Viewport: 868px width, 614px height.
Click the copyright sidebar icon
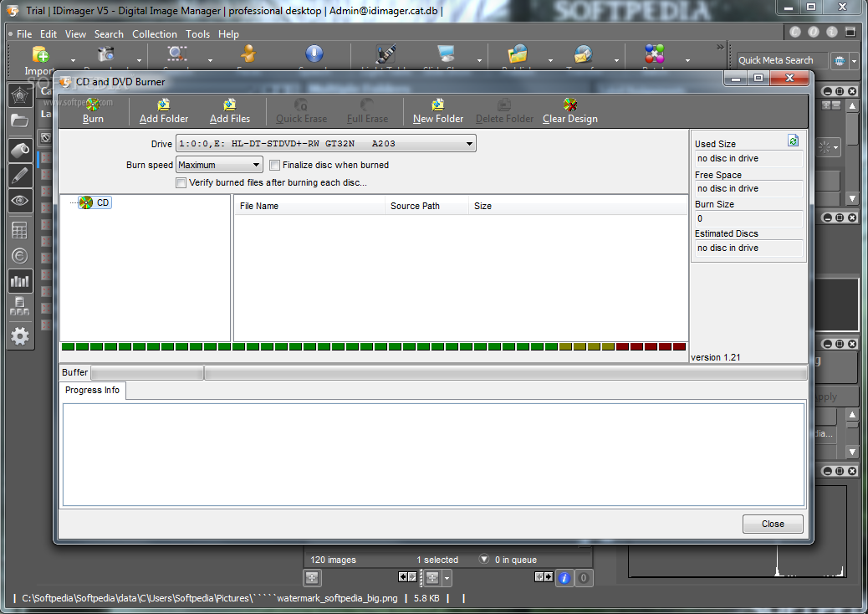point(20,256)
